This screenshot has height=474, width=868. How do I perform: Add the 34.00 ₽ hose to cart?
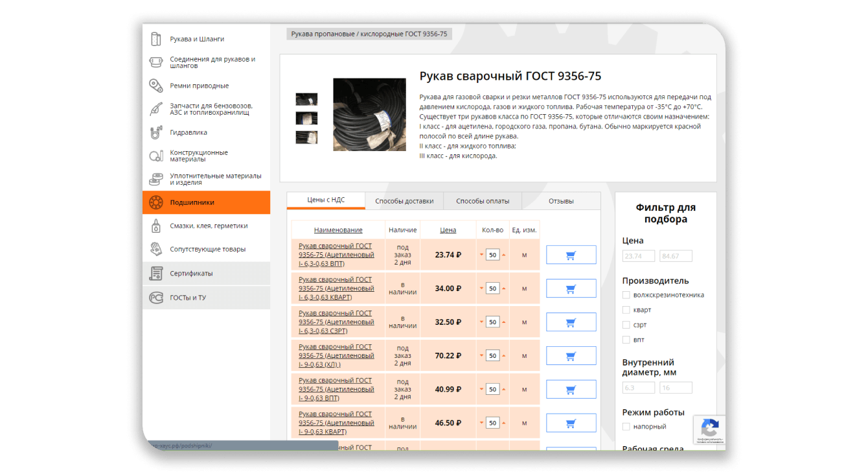[571, 289]
